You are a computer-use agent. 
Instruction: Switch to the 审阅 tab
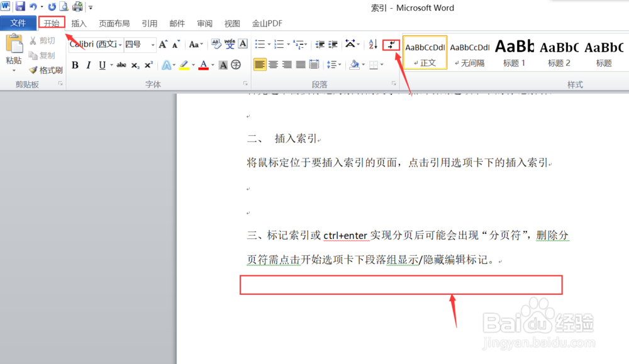tap(204, 23)
